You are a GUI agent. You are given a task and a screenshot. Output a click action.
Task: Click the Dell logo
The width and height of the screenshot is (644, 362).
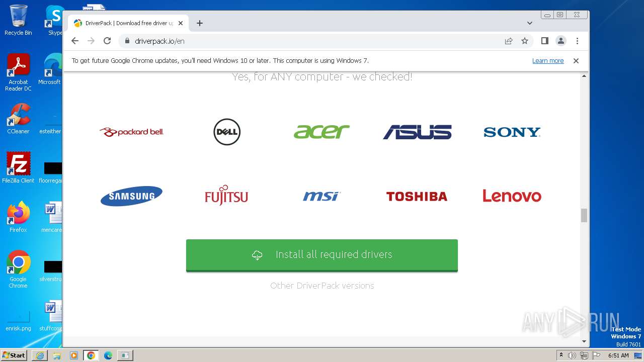(x=227, y=132)
